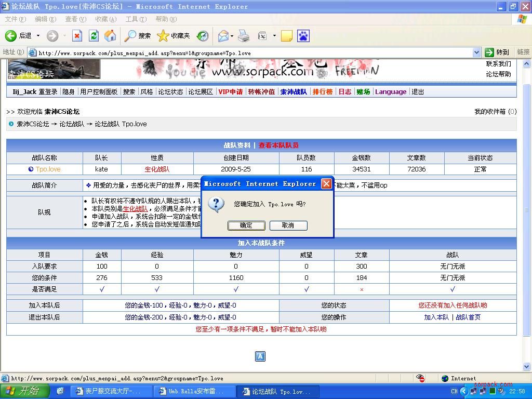Click the Stop loading toolbar icon
Viewport: 532px width, 399px height.
pos(77,36)
